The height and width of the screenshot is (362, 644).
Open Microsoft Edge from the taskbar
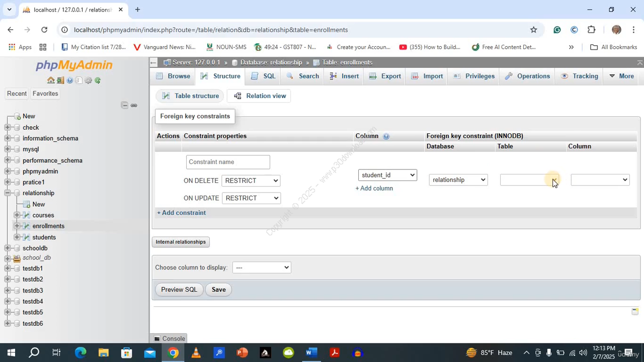pyautogui.click(x=80, y=353)
